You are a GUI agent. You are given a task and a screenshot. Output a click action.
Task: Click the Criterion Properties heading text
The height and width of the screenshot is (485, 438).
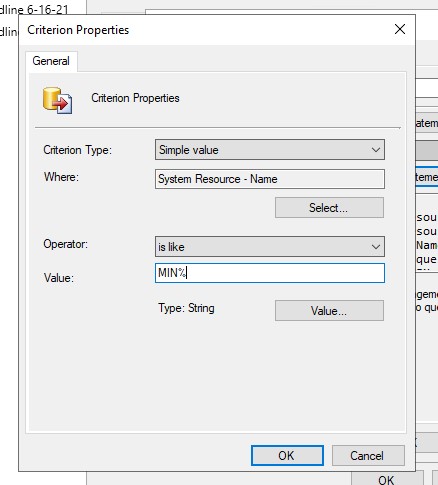coord(135,98)
